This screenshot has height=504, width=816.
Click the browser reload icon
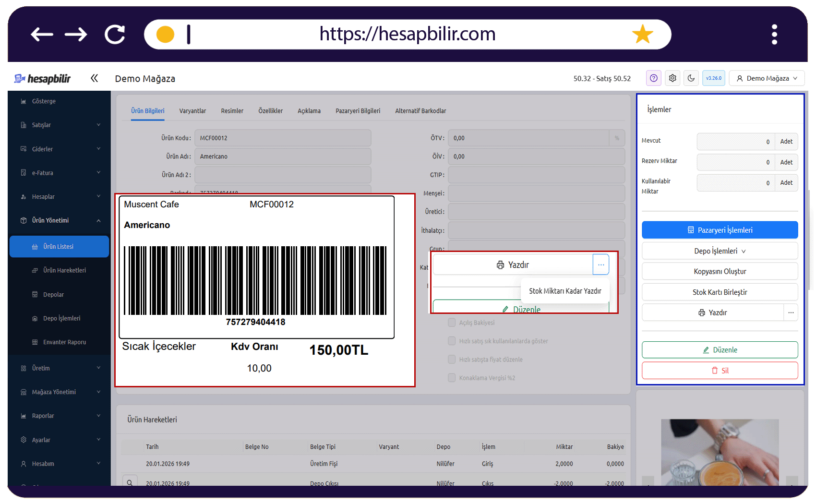[x=115, y=35]
